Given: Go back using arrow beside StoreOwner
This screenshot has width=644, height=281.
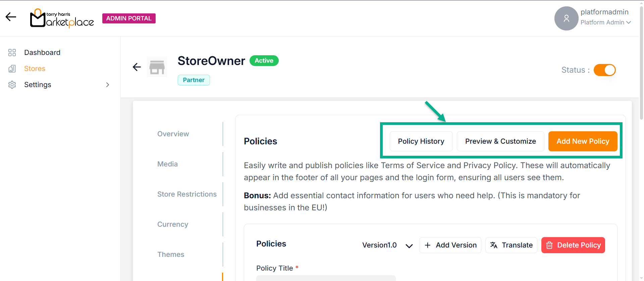Looking at the screenshot, I should click(137, 67).
